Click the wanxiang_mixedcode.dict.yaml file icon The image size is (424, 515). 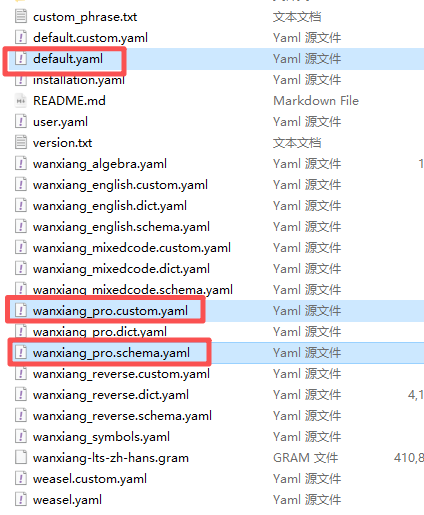pos(21,268)
